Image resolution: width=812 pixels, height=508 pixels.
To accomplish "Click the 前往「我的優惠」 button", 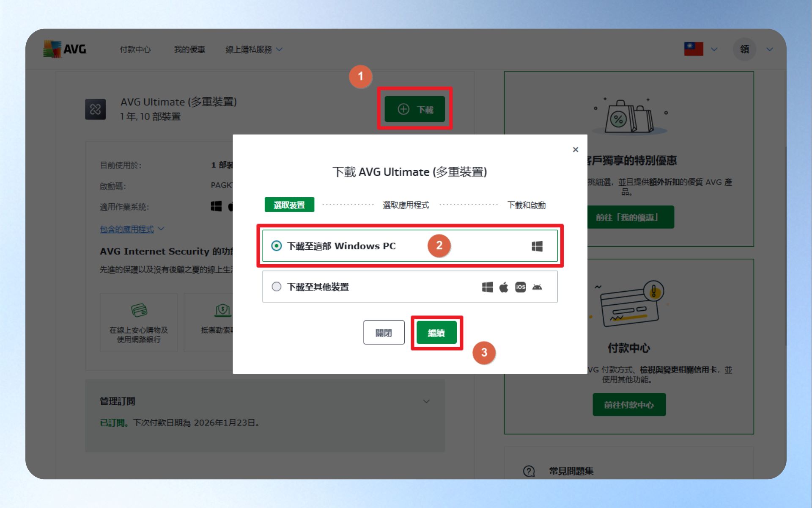I will click(x=627, y=217).
